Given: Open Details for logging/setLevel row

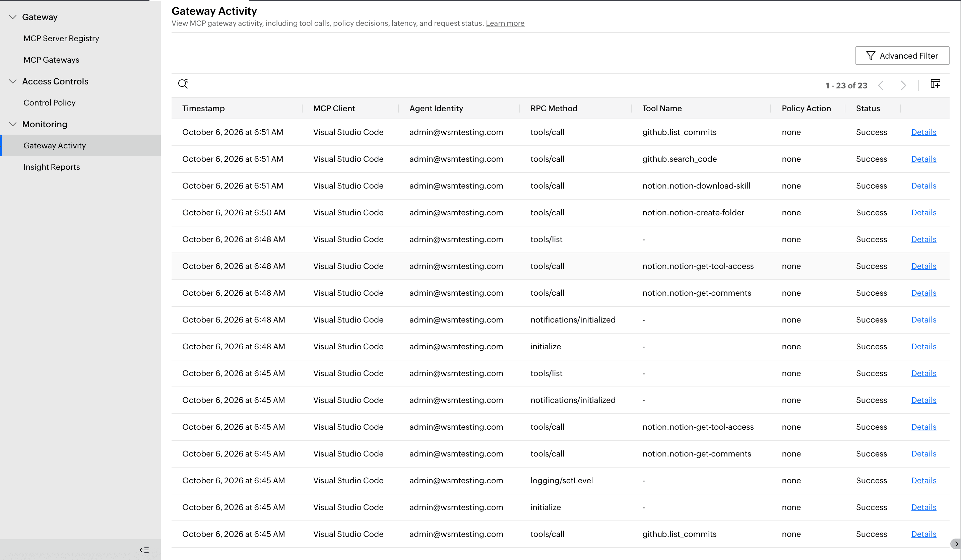Looking at the screenshot, I should [x=923, y=480].
